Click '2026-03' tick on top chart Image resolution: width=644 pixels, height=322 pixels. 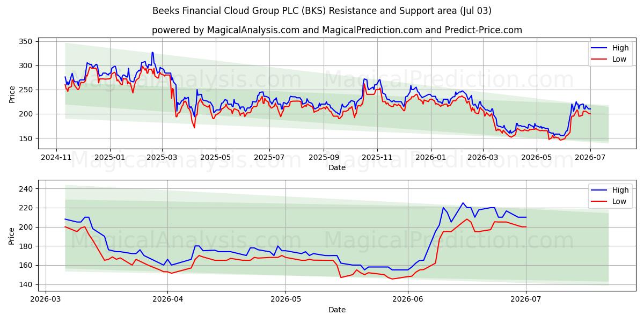pyautogui.click(x=482, y=158)
